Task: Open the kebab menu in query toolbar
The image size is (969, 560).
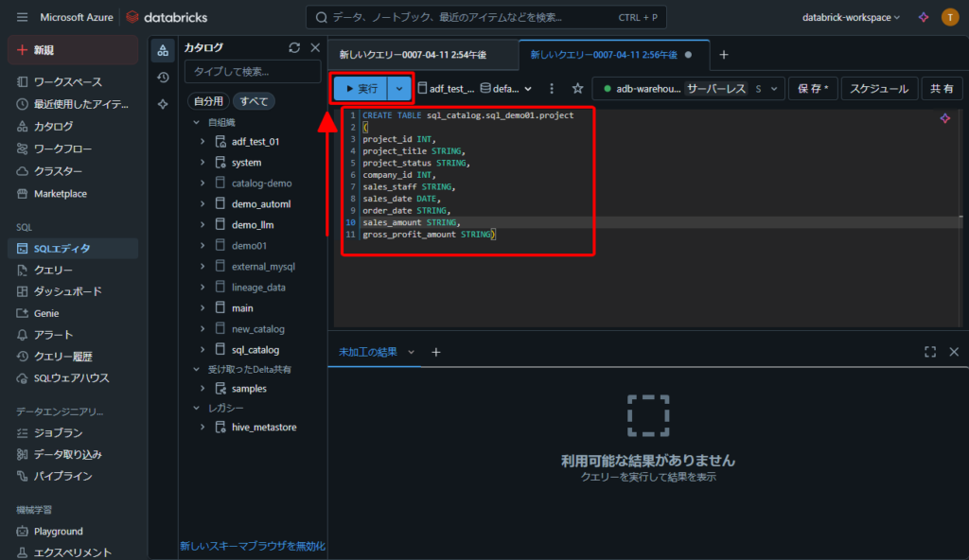Action: 552,88
